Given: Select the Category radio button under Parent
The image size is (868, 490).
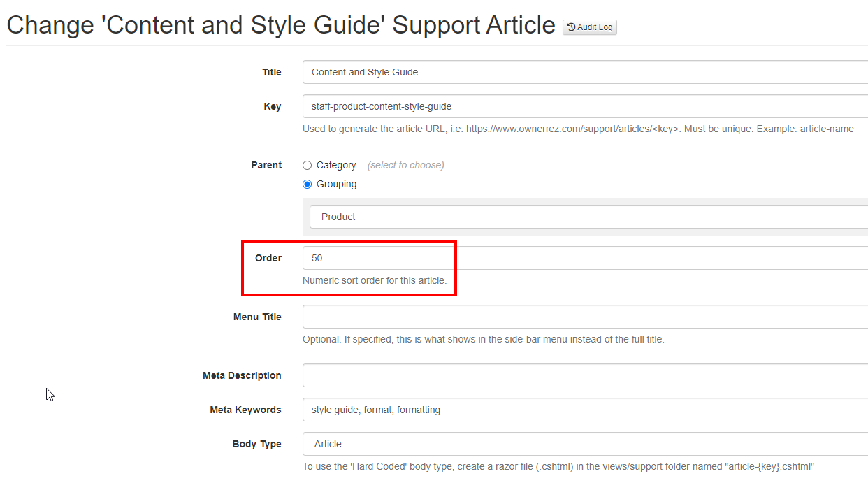Looking at the screenshot, I should coord(308,165).
